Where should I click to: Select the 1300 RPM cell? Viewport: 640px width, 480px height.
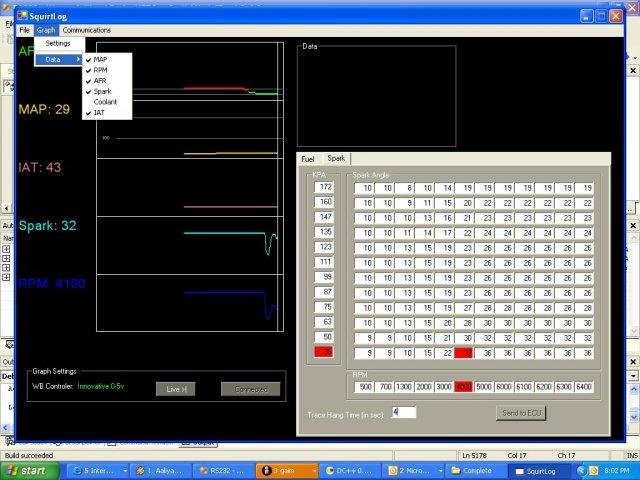[404, 387]
